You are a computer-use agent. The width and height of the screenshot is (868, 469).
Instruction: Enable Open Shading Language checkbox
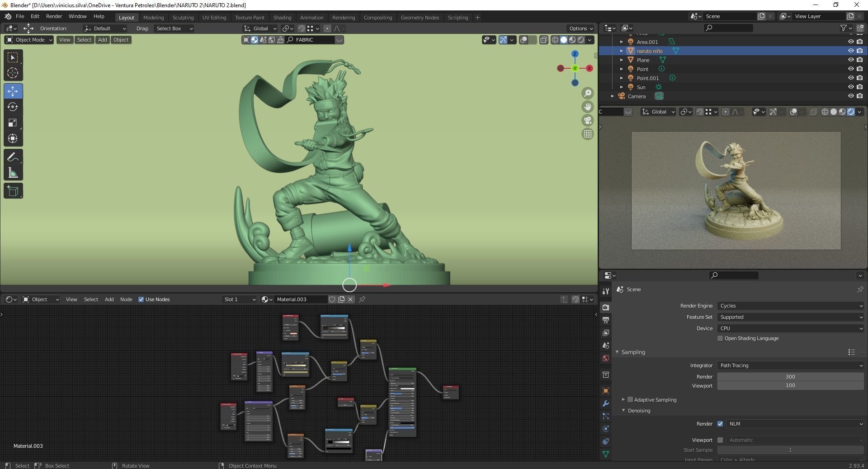(x=720, y=338)
